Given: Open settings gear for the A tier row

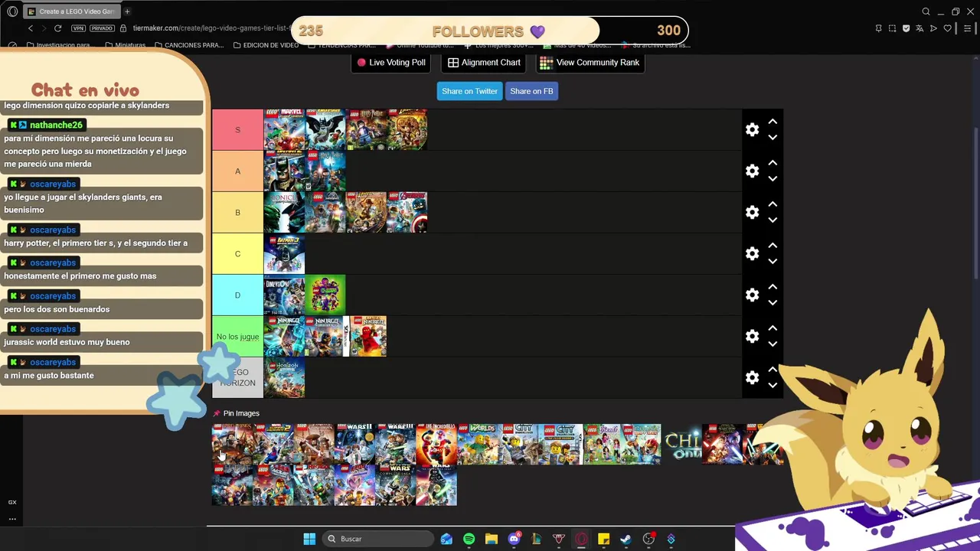Looking at the screenshot, I should pyautogui.click(x=752, y=171).
